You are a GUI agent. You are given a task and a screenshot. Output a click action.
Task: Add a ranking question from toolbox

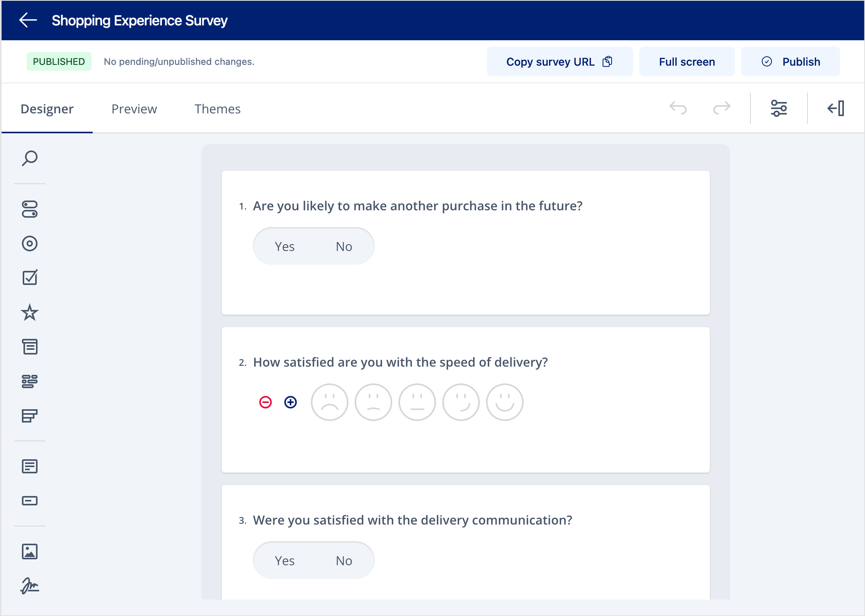(x=30, y=415)
